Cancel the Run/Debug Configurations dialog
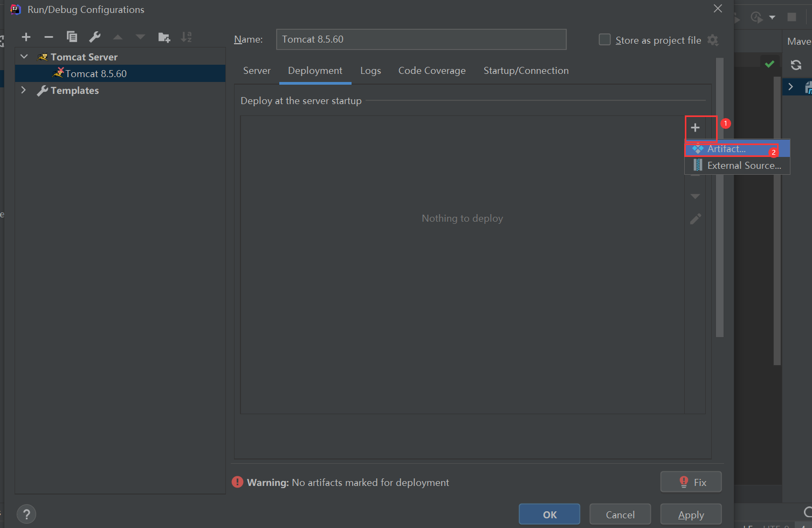This screenshot has width=812, height=528. click(x=620, y=515)
